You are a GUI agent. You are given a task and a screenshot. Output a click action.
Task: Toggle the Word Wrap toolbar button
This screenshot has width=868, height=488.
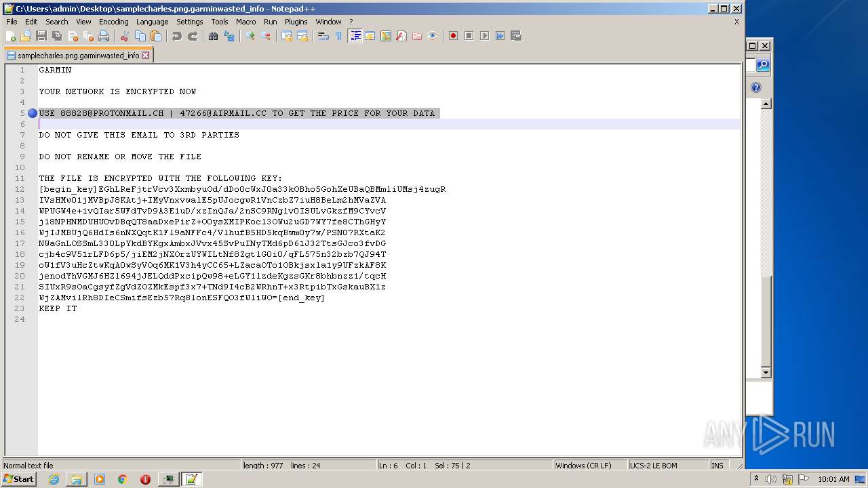(323, 36)
